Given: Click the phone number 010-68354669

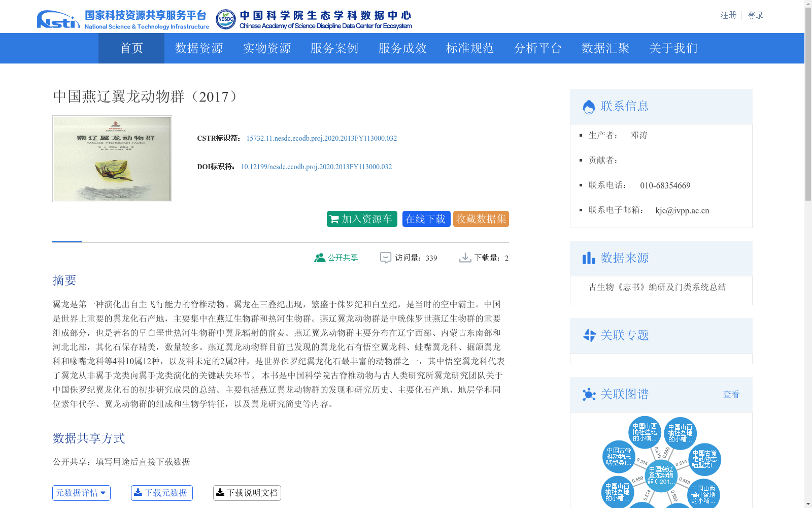Looking at the screenshot, I should point(665,185).
